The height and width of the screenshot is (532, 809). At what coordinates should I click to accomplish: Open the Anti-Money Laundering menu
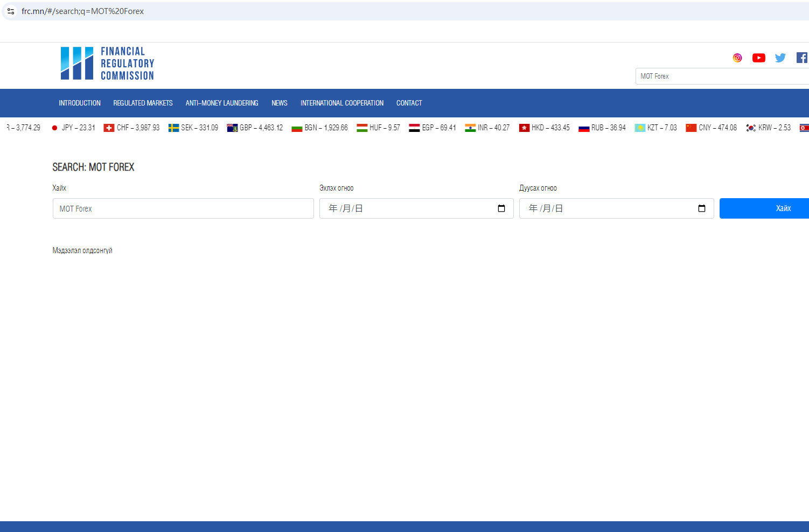coord(222,103)
